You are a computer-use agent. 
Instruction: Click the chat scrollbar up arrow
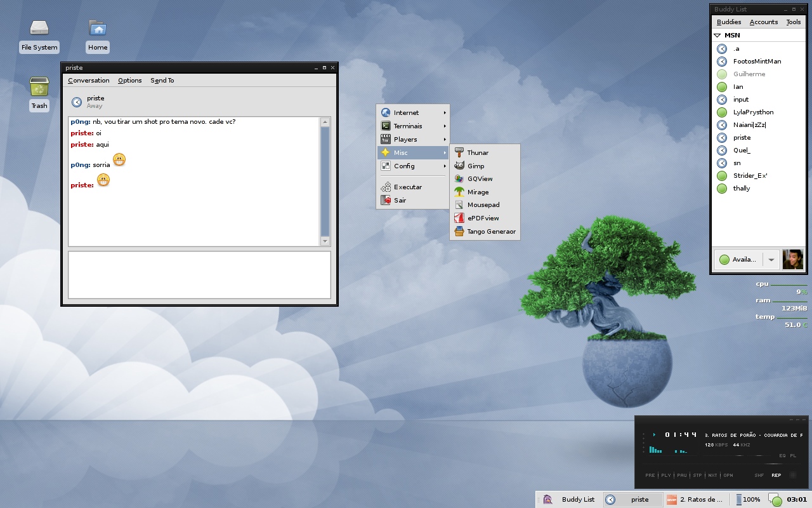coord(325,122)
